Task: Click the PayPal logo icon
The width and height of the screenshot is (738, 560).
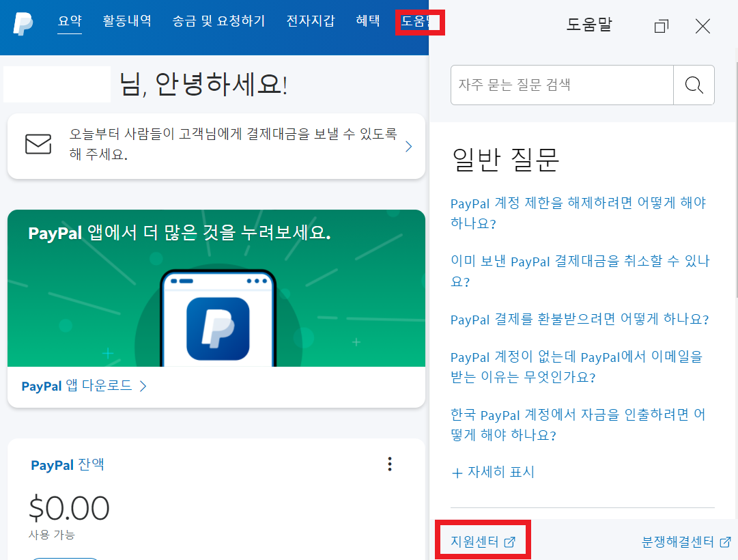Action: pos(23,24)
